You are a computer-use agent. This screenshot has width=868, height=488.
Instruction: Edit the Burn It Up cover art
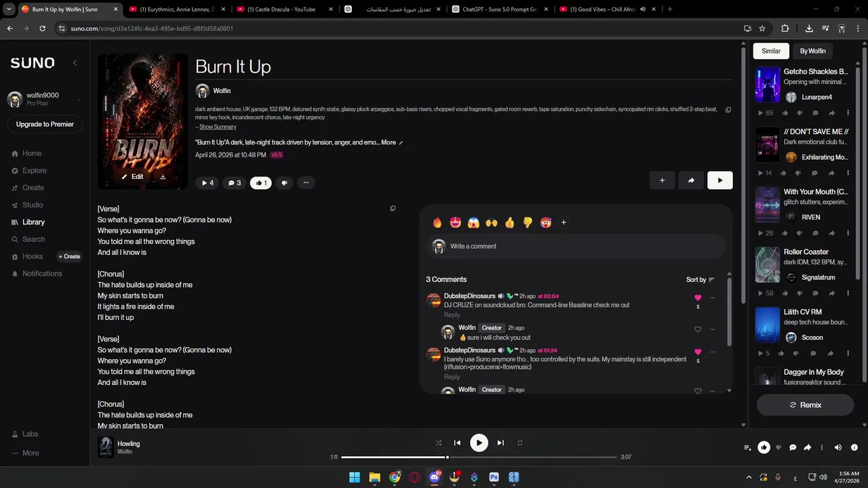click(x=132, y=176)
